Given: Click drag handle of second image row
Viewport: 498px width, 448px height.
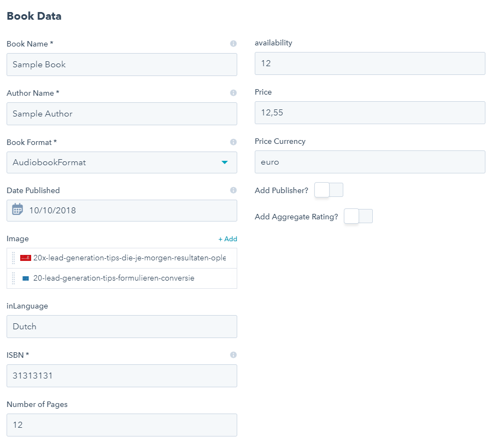Looking at the screenshot, I should pos(13,278).
